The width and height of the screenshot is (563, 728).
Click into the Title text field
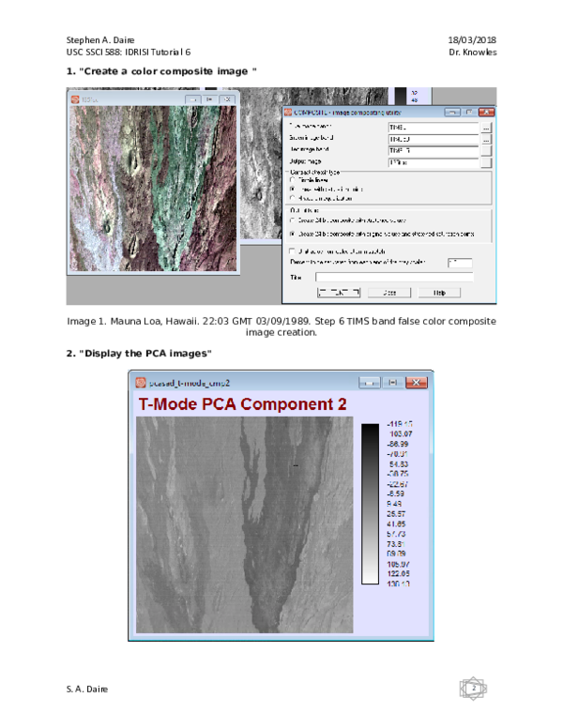click(x=394, y=278)
